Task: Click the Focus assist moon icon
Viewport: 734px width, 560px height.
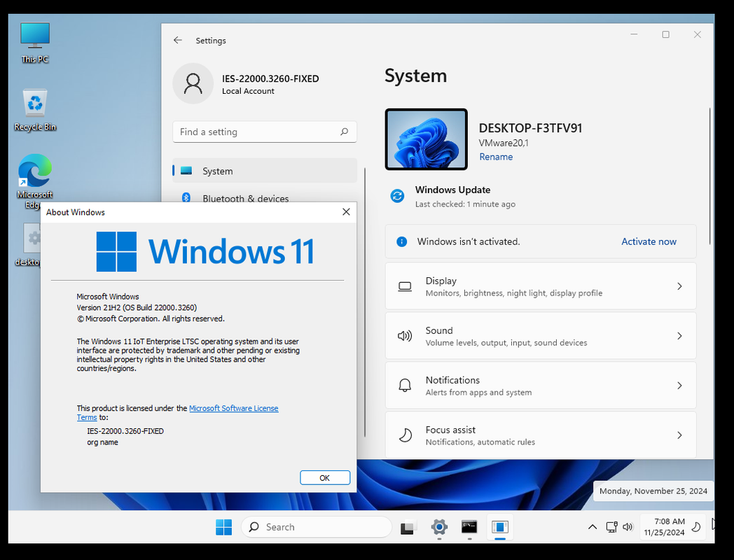Action: pyautogui.click(x=405, y=435)
